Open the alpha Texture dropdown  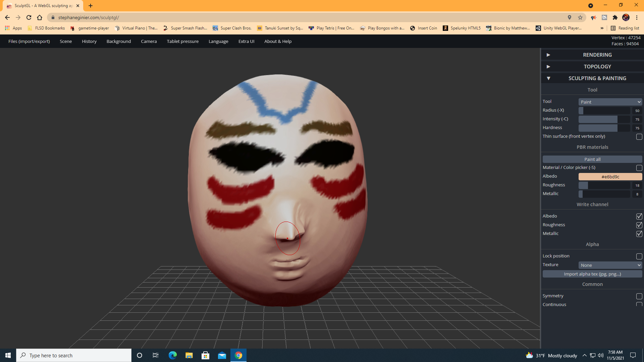610,265
